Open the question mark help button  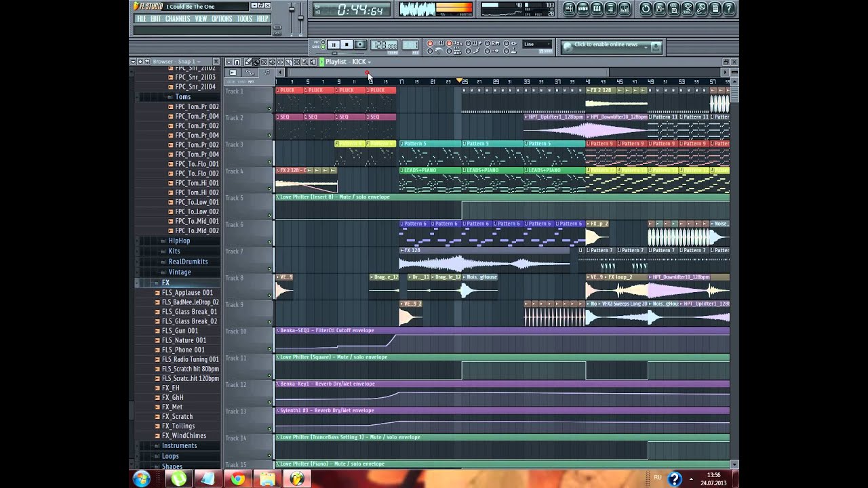point(729,9)
